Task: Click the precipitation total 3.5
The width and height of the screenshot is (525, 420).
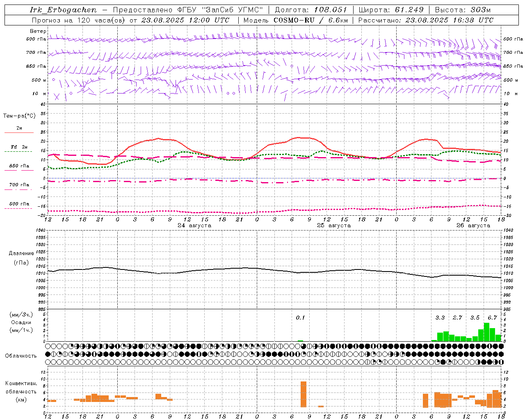Action: tap(475, 318)
